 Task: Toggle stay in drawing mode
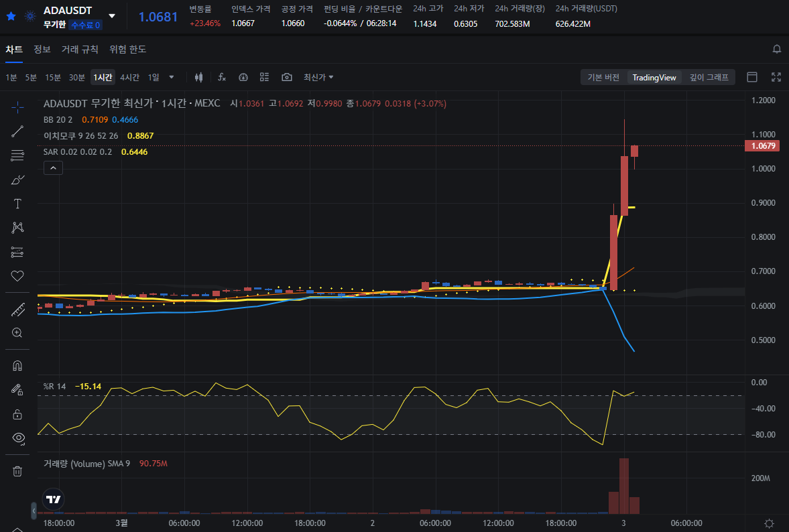click(17, 390)
